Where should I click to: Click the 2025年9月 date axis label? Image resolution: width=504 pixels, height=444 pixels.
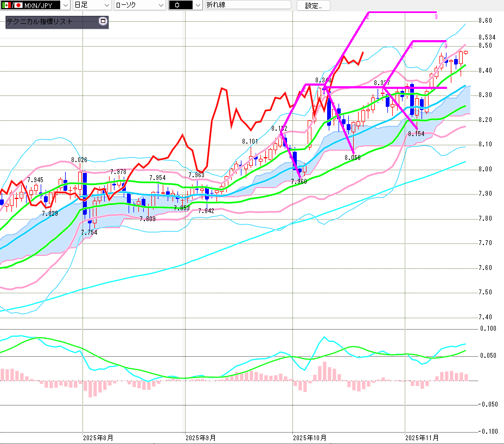pos(201,437)
